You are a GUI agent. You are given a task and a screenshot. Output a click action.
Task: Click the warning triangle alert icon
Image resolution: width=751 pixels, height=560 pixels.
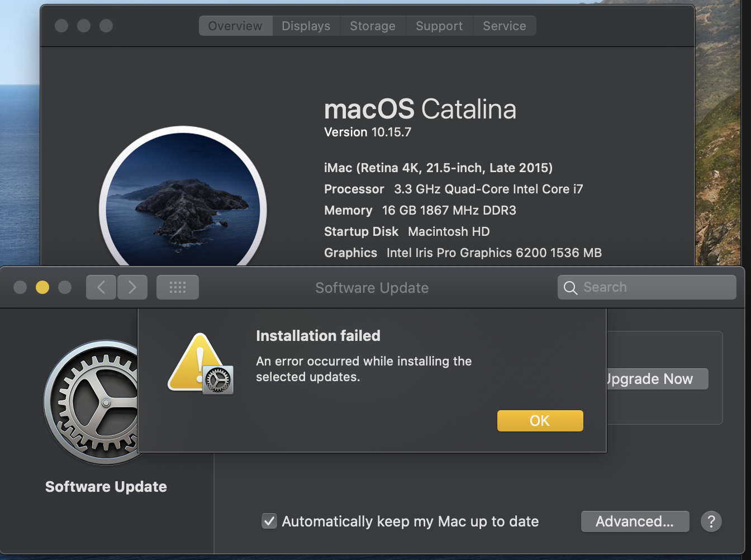point(200,364)
